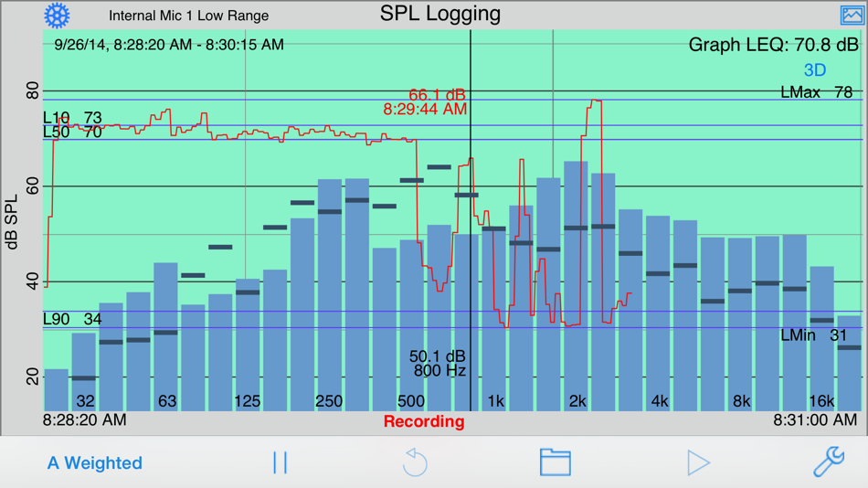The width and height of the screenshot is (868, 488).
Task: Click the 8:29:44 AM cursor timestamp
Action: 425,109
